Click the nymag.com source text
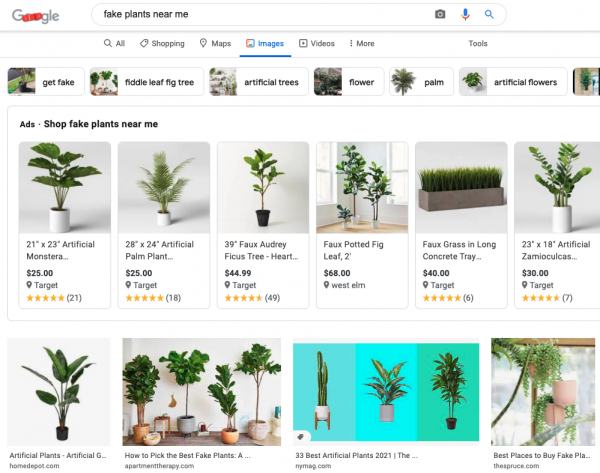This screenshot has width=600, height=473. click(313, 466)
